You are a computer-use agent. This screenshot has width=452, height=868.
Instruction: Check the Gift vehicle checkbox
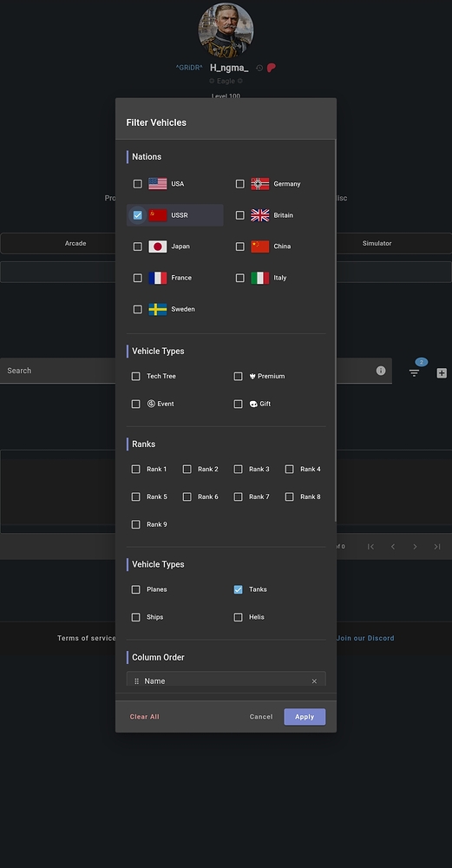pyautogui.click(x=238, y=404)
